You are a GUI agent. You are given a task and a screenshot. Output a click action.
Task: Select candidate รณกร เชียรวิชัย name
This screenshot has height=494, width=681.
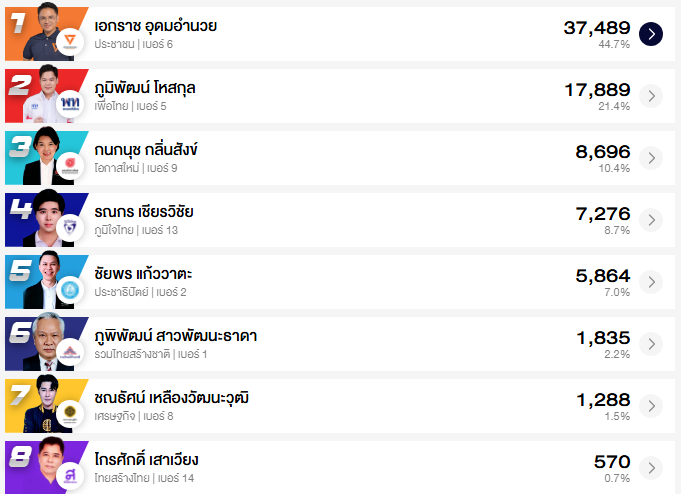pyautogui.click(x=144, y=211)
